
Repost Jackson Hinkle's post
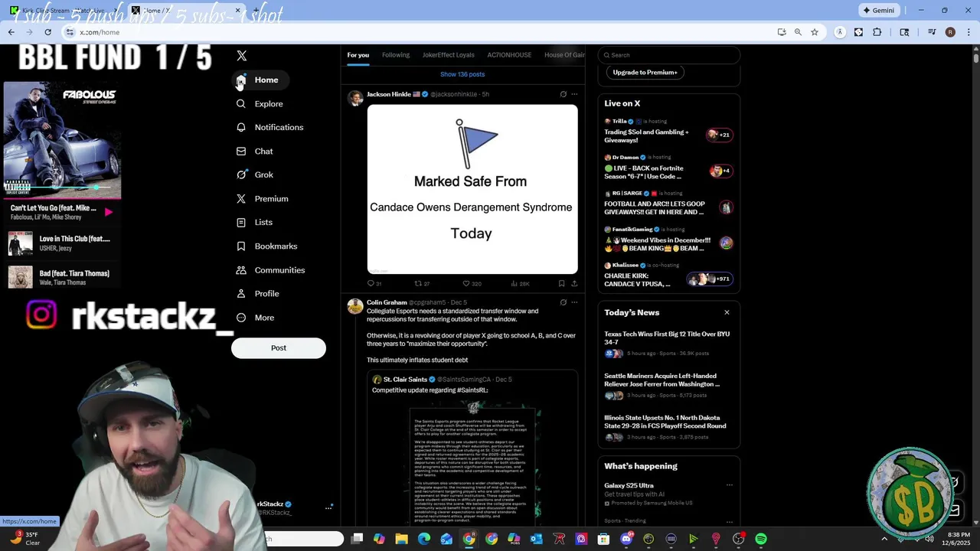point(422,283)
